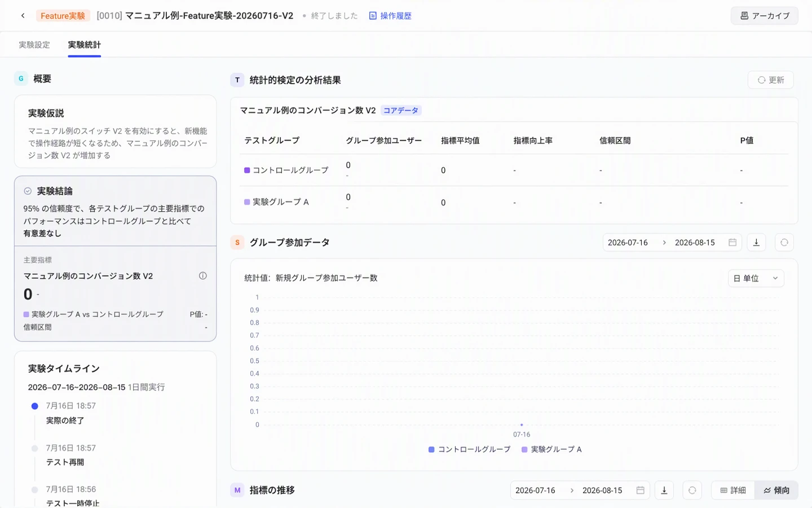Go back using the left chevron arrow
The image size is (812, 508).
(x=23, y=16)
